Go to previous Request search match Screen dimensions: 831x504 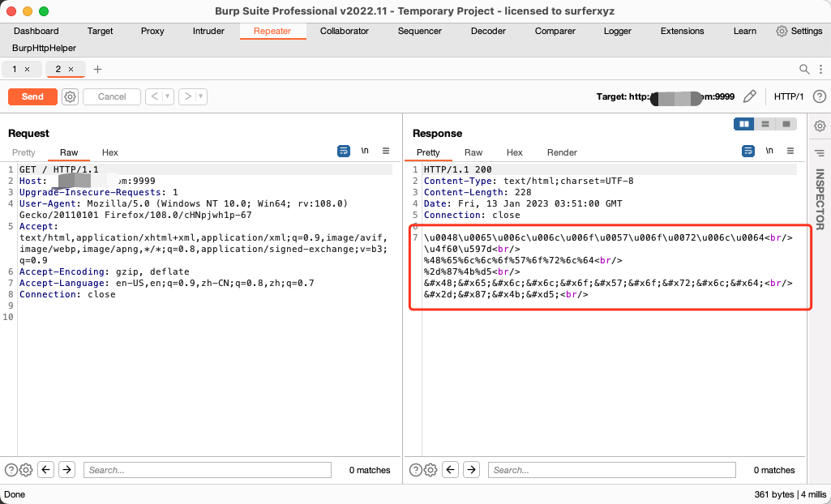46,470
